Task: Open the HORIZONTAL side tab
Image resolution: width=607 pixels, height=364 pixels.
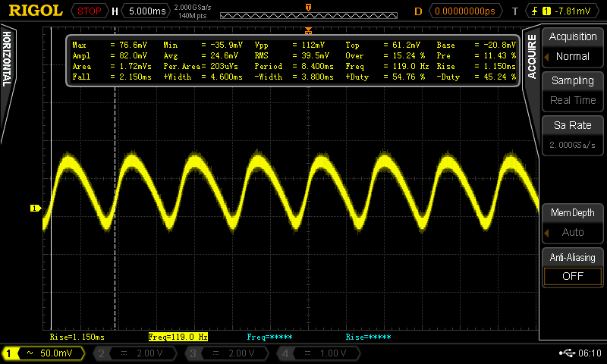Action: [7, 59]
